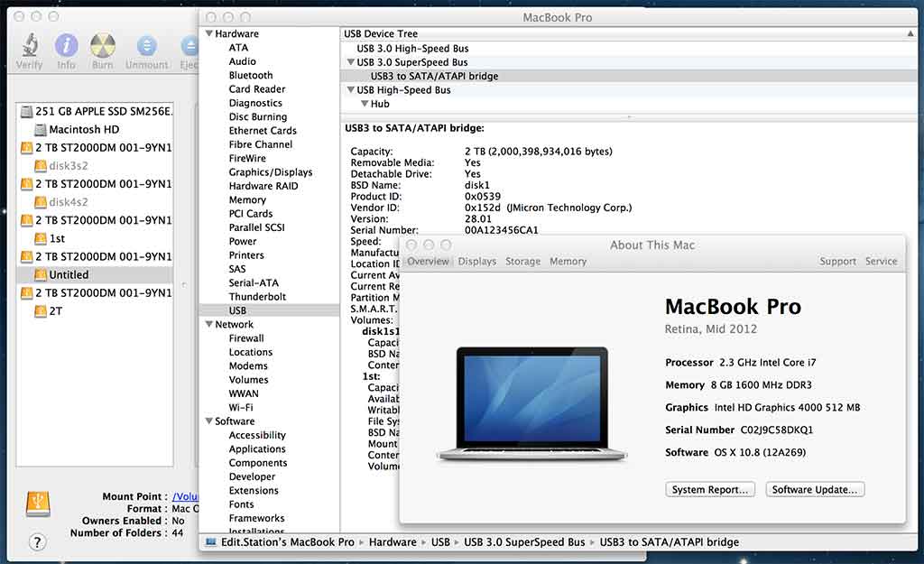
Task: Select Serial-ATA in the sidebar
Action: (254, 282)
